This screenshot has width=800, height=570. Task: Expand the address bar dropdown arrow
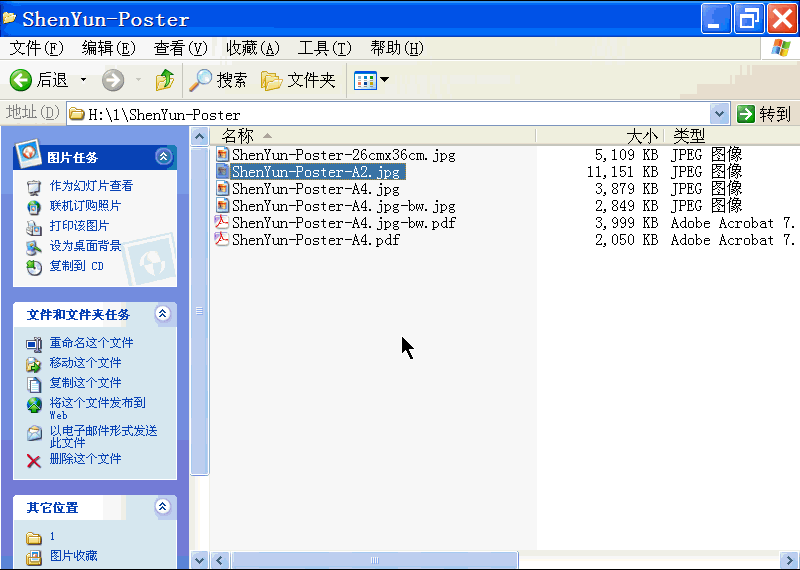719,114
